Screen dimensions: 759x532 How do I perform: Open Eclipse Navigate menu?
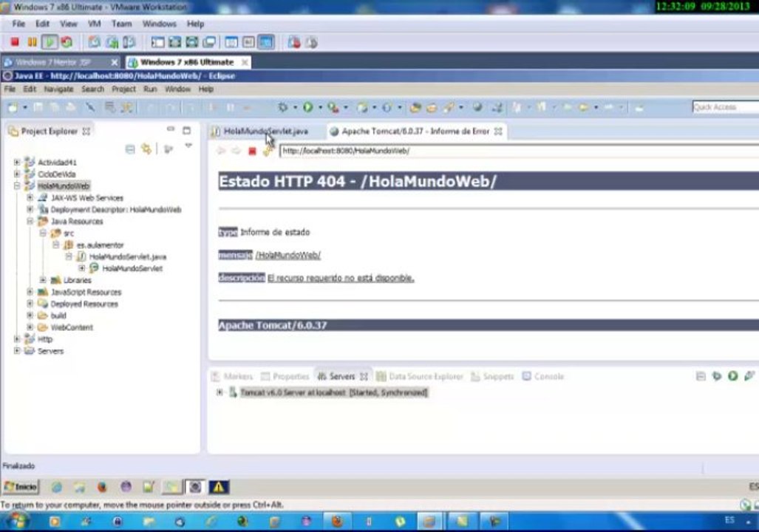(58, 89)
